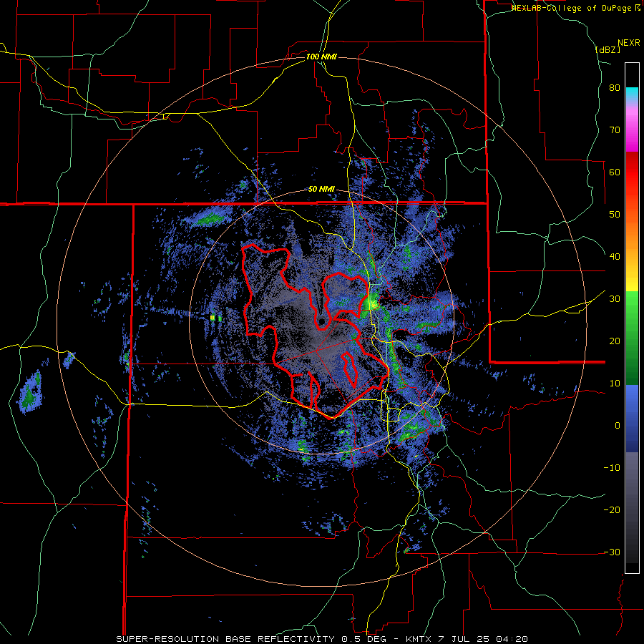The image size is (644, 644).
Task: Click the black radar site dot at center
Action: coord(322,321)
